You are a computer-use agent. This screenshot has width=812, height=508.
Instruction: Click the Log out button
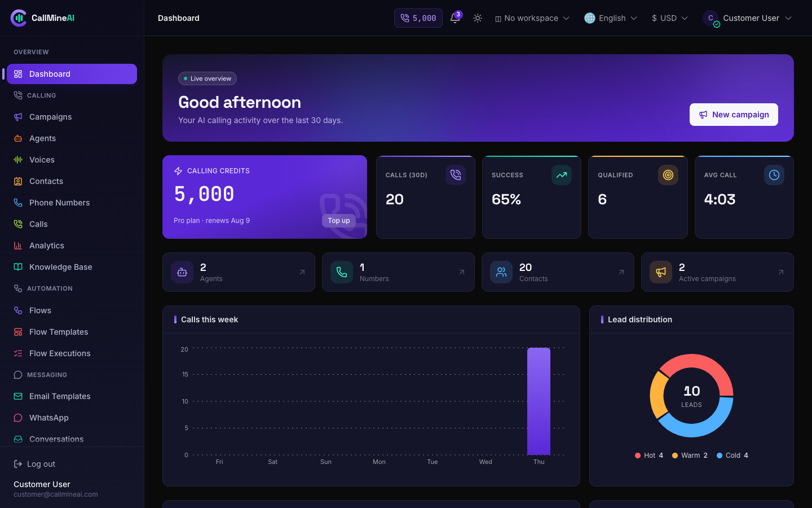click(34, 464)
